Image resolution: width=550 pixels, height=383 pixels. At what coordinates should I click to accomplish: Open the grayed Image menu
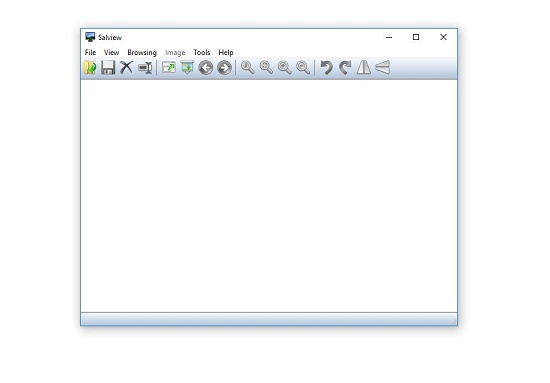175,53
